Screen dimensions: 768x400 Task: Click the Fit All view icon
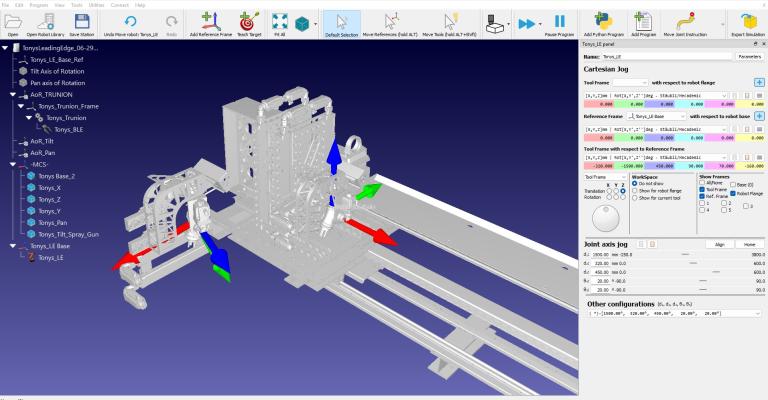(x=280, y=22)
